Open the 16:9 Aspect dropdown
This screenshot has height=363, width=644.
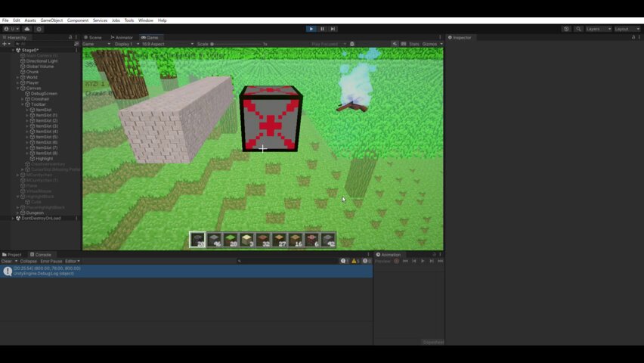(168, 44)
